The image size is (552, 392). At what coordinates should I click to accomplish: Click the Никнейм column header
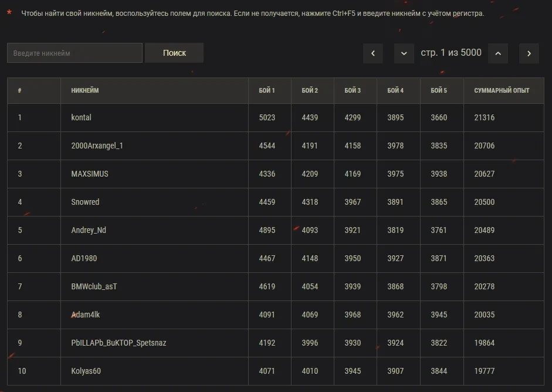coord(85,90)
